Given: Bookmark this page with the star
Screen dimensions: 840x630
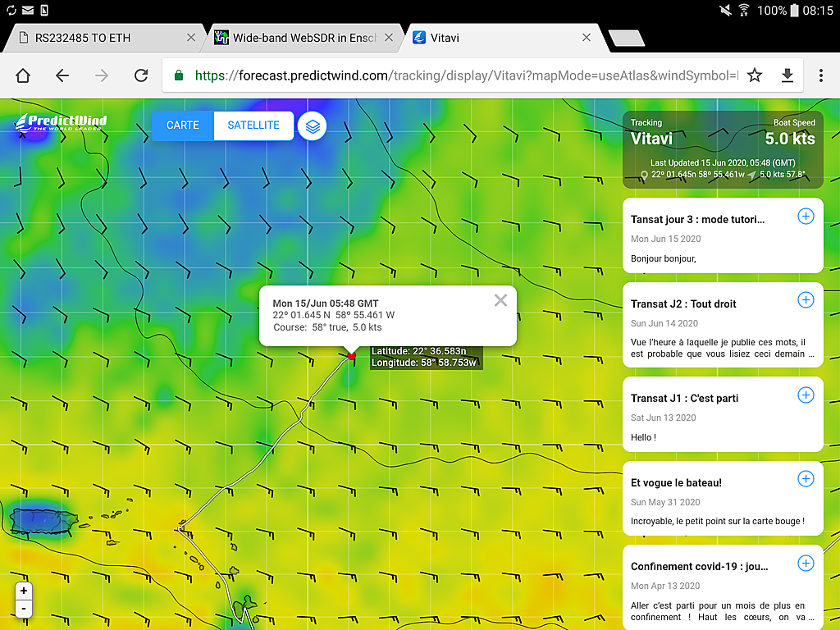Looking at the screenshot, I should [x=755, y=75].
